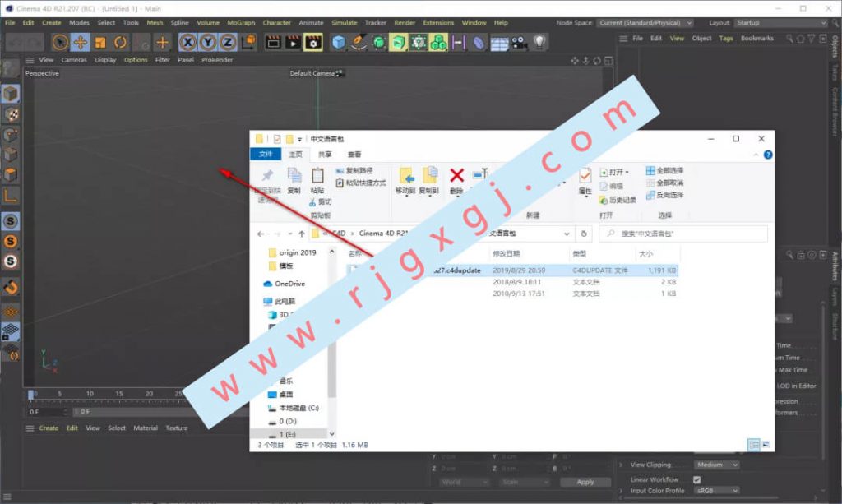
Task: Select origin 2019 folder in navigation pane
Action: click(292, 252)
